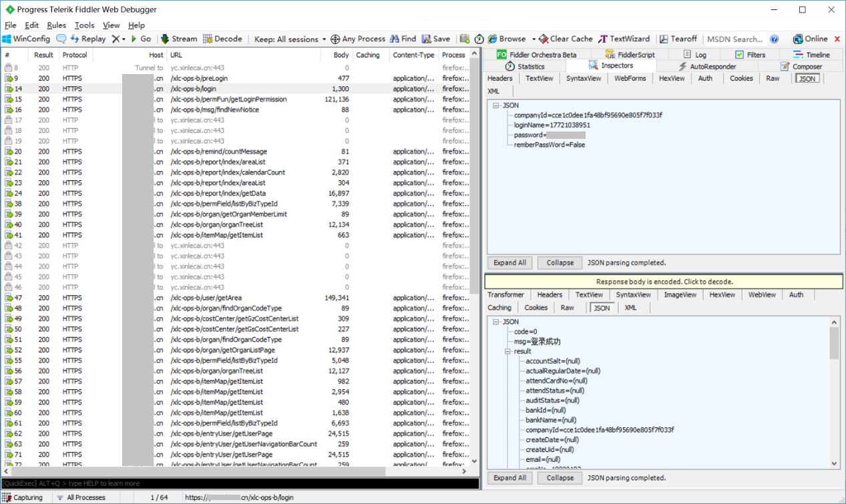The width and height of the screenshot is (846, 504).
Task: Open the Find sessions tool
Action: tap(403, 39)
